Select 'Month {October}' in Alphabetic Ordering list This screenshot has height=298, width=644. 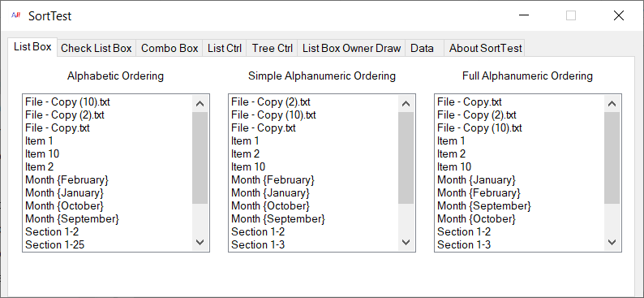[108, 205]
